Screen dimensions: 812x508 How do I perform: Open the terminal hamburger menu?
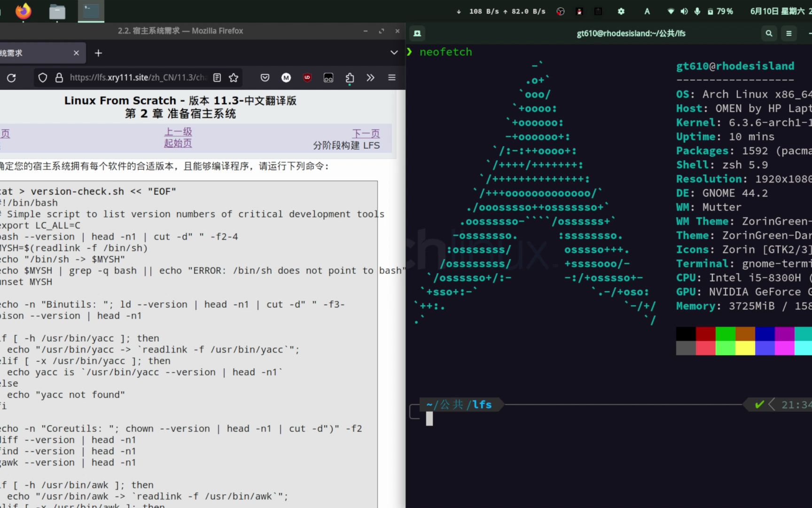pyautogui.click(x=789, y=33)
